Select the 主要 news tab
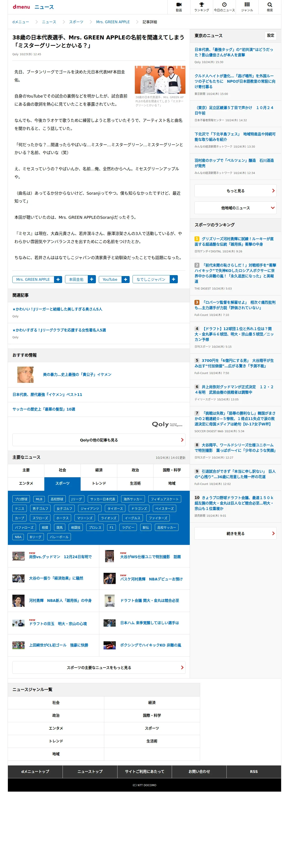289x868 pixels. [26, 470]
